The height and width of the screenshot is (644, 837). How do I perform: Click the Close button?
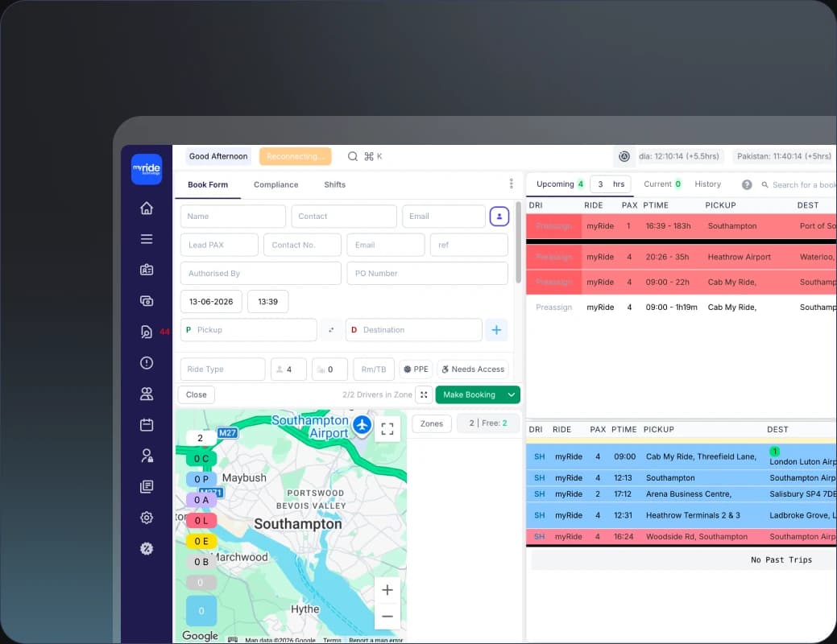[x=196, y=394]
